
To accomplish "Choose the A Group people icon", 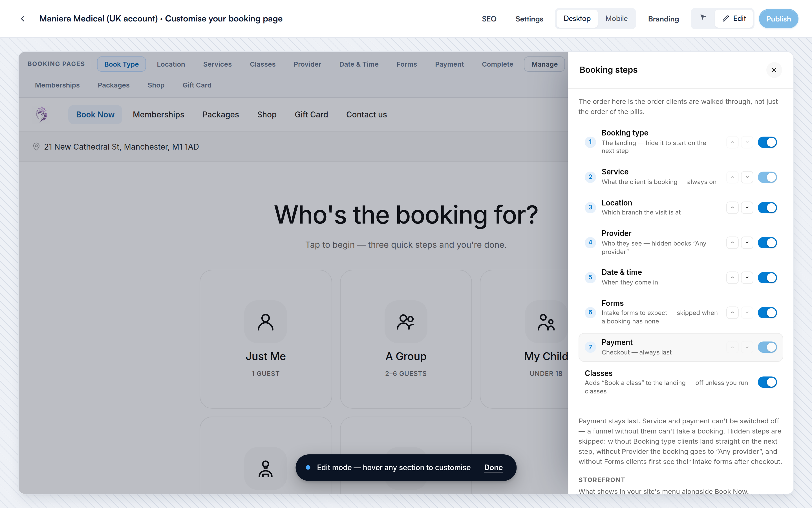I will pos(406,321).
